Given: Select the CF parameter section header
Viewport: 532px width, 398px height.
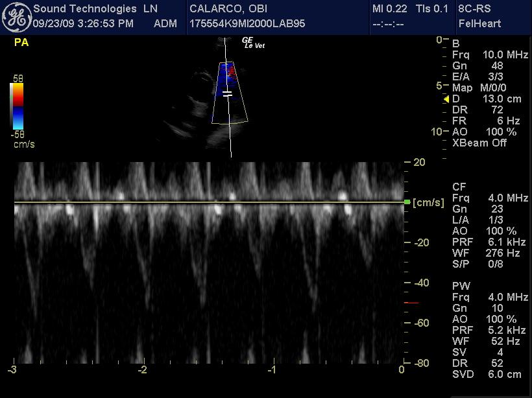Looking at the screenshot, I should 459,187.
